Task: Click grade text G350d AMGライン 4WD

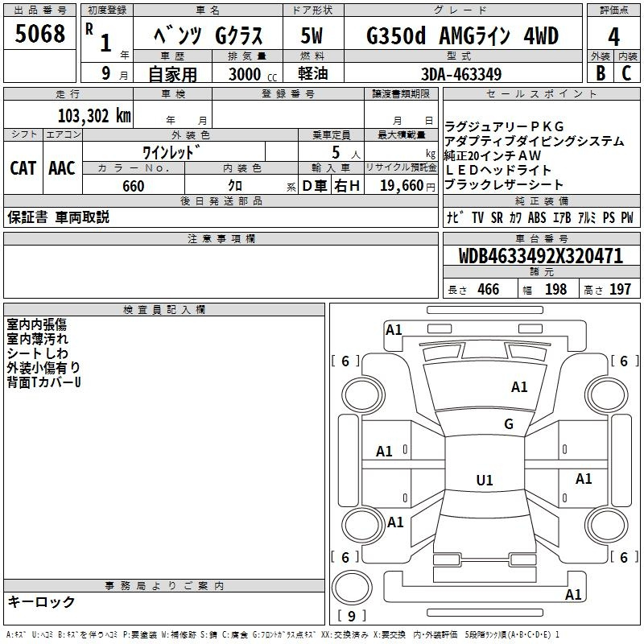Action: pyautogui.click(x=462, y=36)
